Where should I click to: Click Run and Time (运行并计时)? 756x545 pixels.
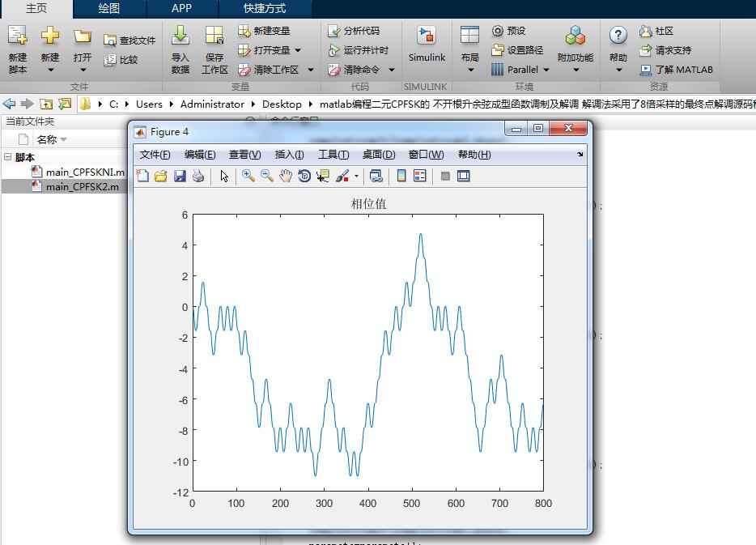(x=359, y=50)
